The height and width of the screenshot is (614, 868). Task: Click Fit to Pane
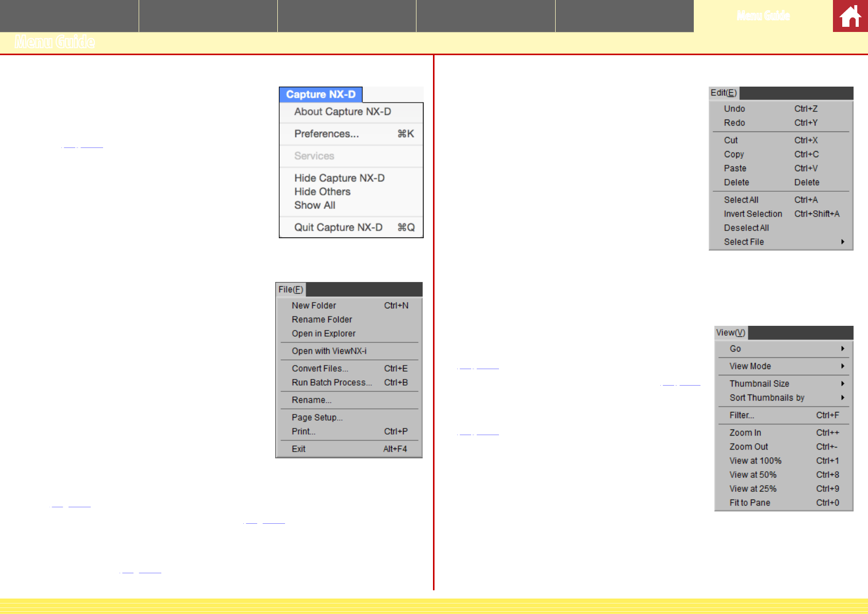784,503
